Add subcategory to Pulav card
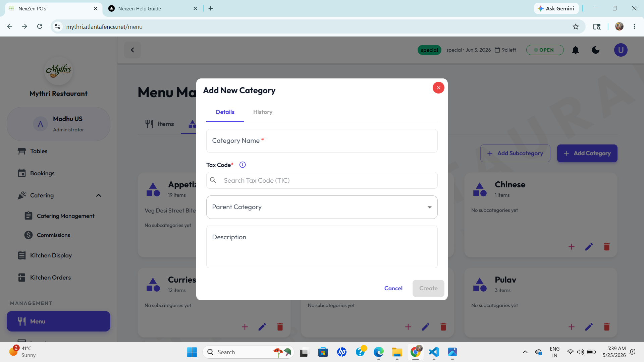 click(x=572, y=327)
